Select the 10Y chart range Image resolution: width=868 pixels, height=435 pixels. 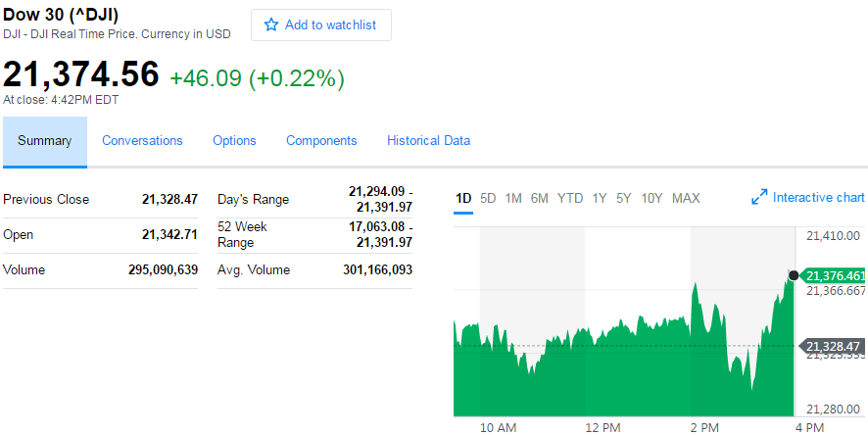(x=651, y=198)
